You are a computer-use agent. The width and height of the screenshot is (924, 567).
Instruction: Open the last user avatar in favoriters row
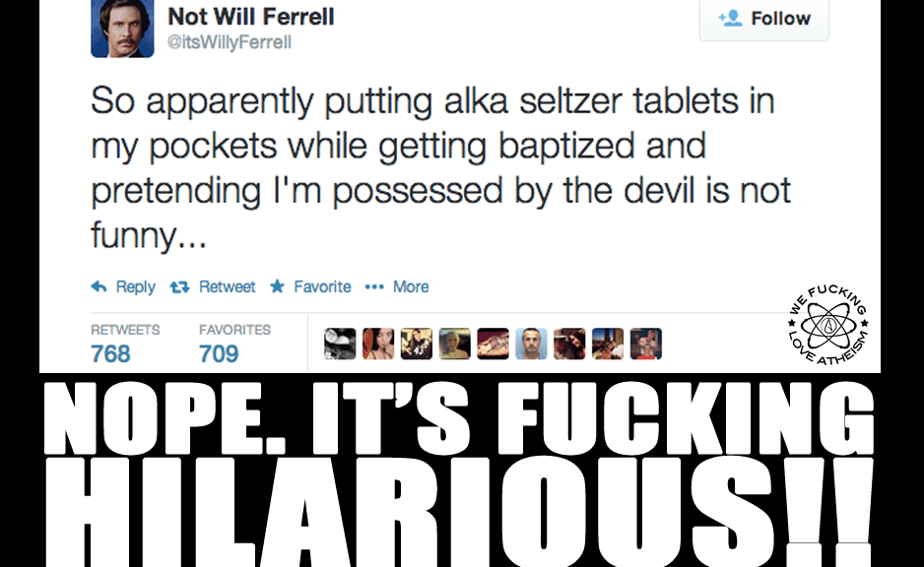tap(646, 343)
